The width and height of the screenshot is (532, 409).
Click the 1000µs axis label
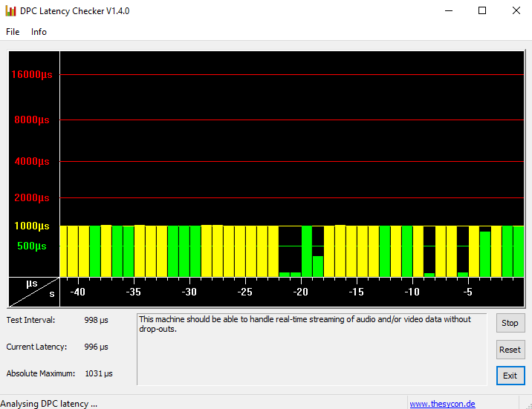[32, 226]
